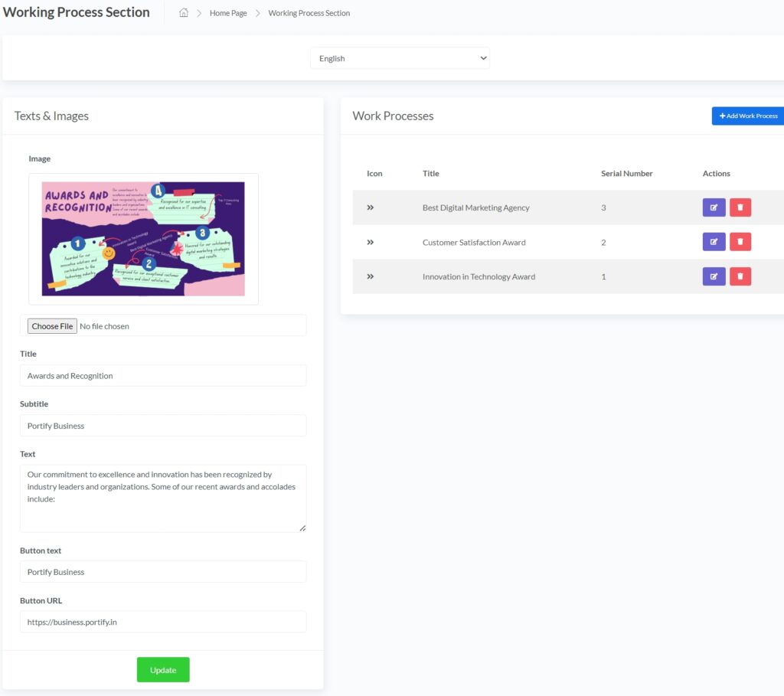
Task: Click the Serial Number column header
Action: [626, 174]
